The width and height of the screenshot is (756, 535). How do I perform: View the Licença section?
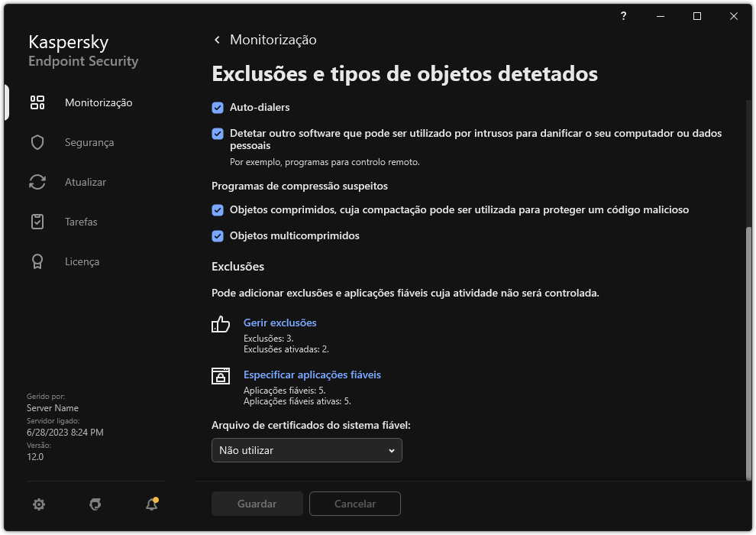point(81,261)
